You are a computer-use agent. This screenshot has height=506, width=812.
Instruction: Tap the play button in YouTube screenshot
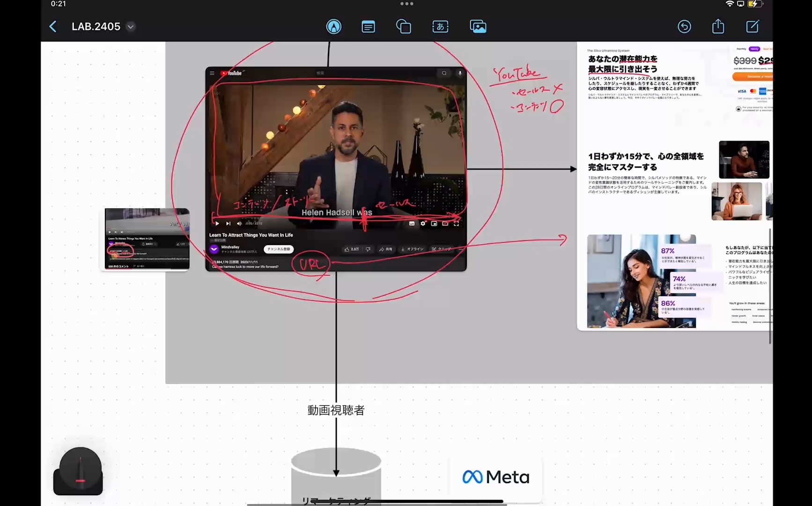[x=217, y=223]
